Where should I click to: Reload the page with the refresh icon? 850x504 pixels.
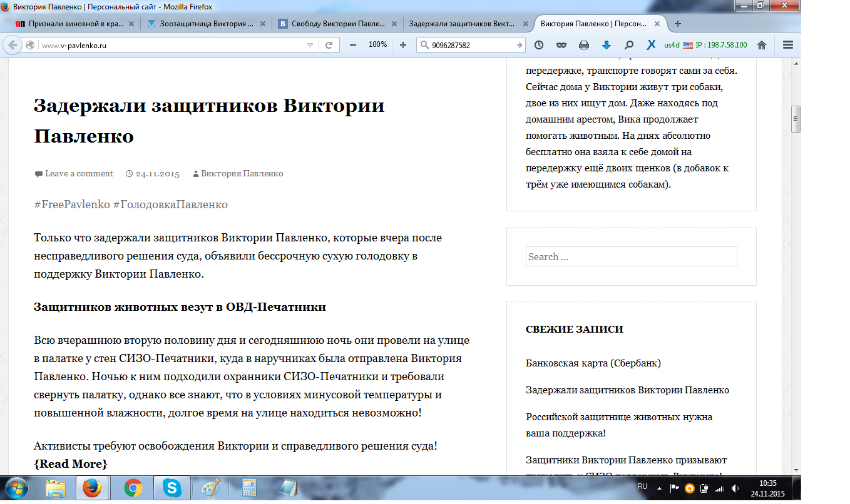(329, 45)
